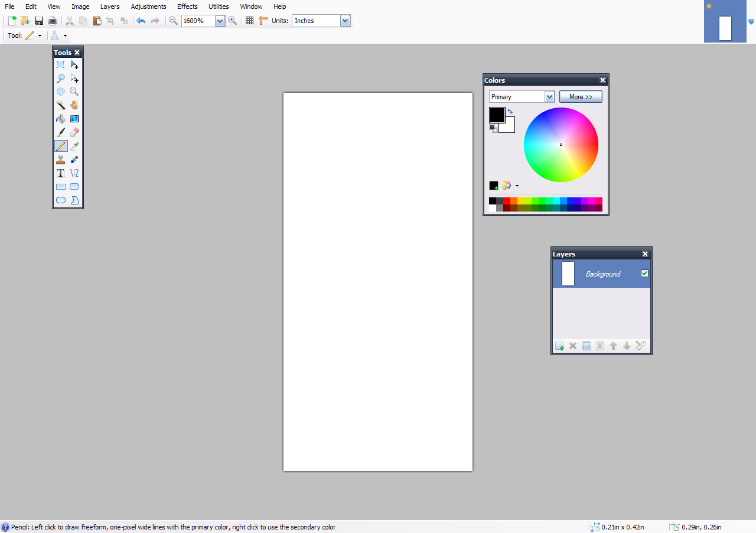Open the Edit menu

(x=31, y=6)
